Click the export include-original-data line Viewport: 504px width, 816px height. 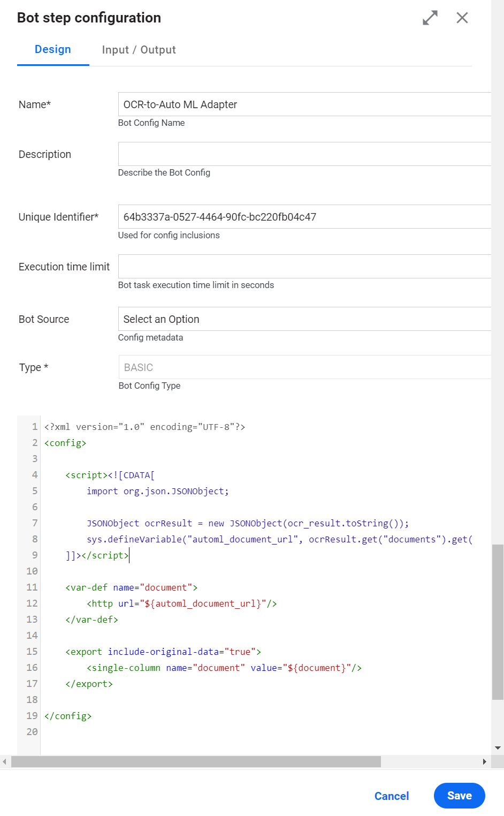click(x=163, y=652)
